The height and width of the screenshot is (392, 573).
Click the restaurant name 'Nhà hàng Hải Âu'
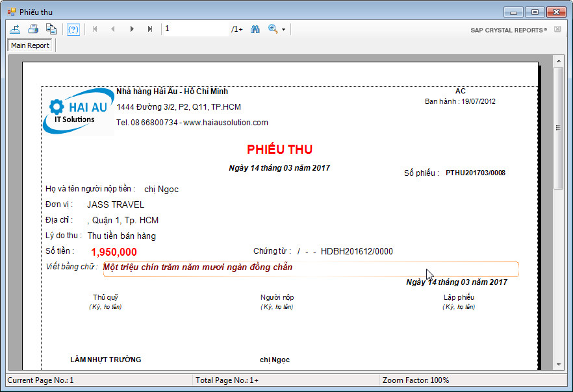147,92
